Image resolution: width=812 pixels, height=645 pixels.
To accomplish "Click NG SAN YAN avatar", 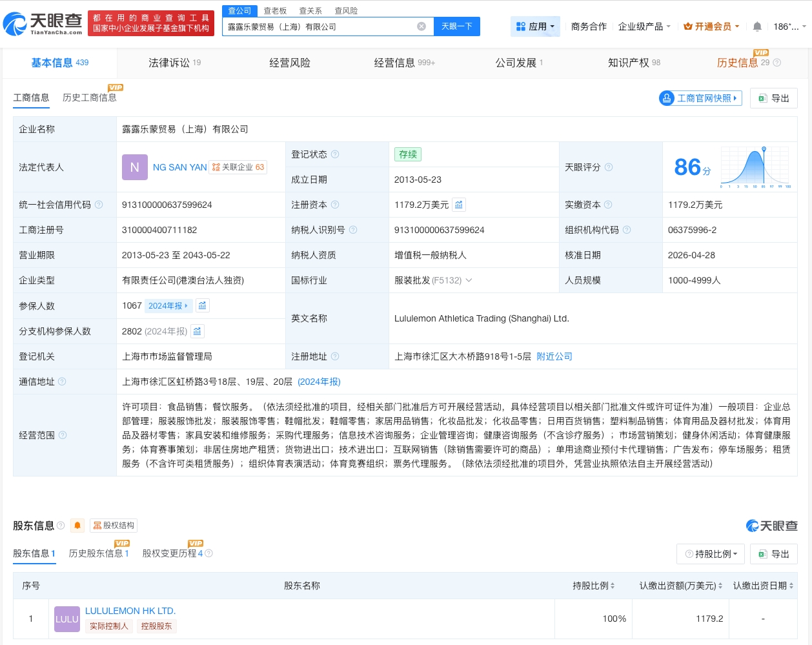I will [135, 167].
